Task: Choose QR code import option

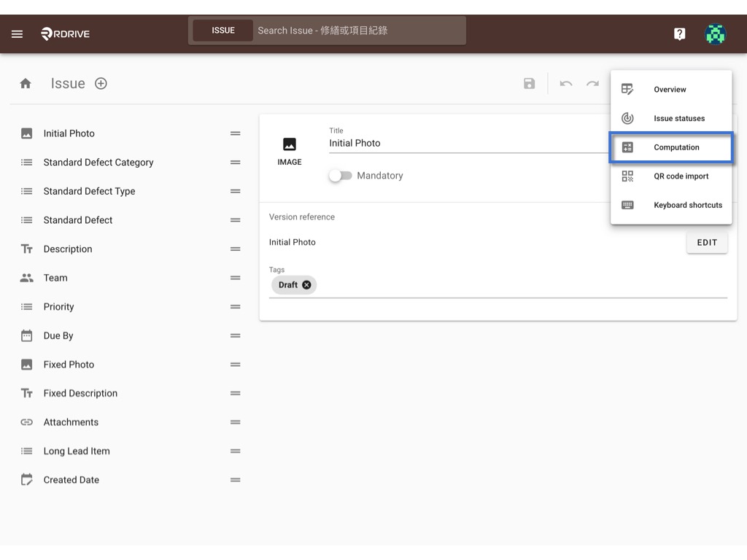Action: [x=671, y=176]
